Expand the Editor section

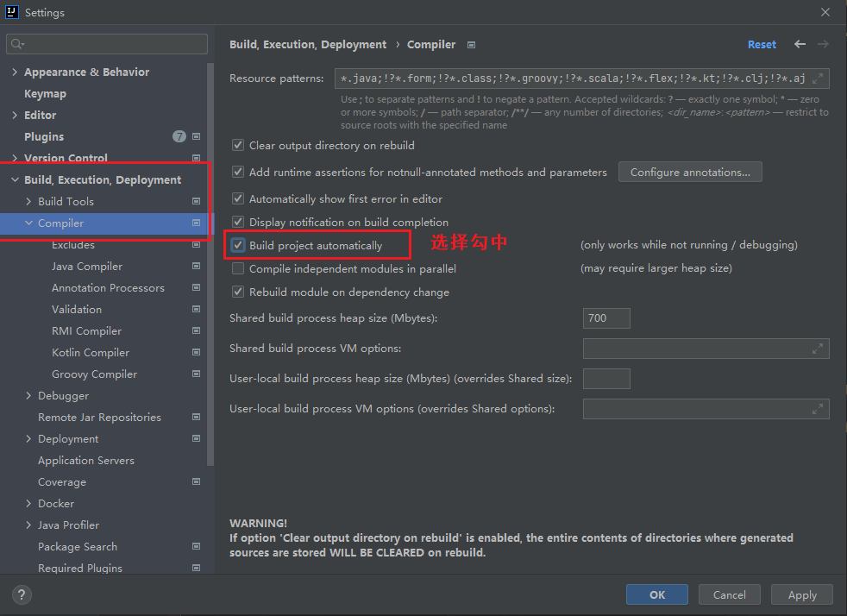(15, 115)
